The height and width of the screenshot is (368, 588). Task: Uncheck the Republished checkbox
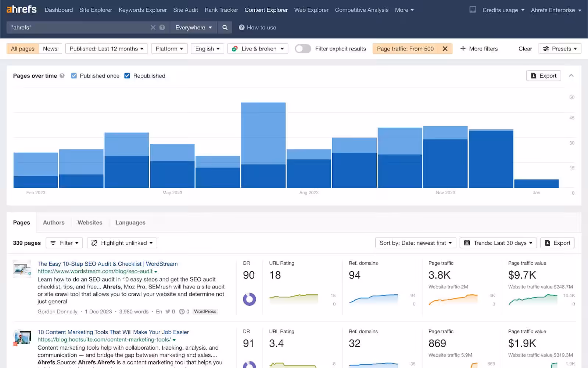click(127, 76)
